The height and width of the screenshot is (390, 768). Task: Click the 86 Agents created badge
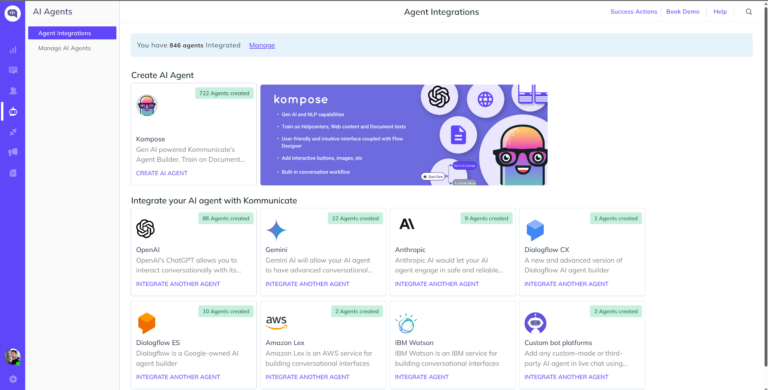[226, 219]
